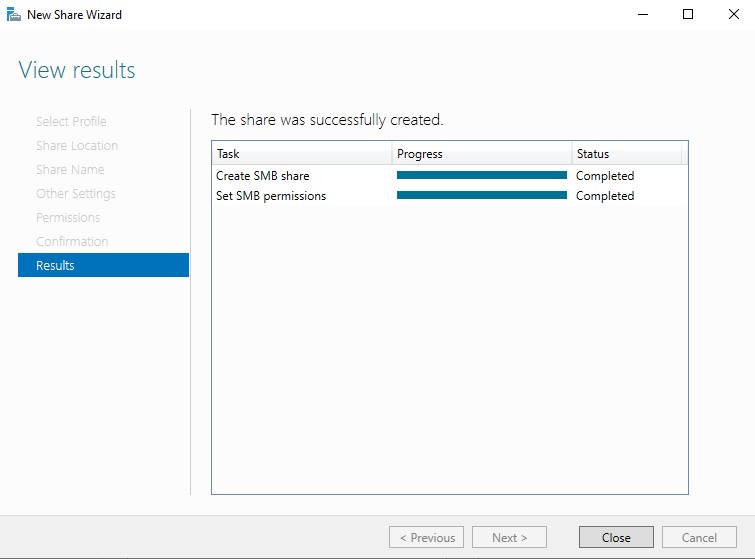Viewport: 755px width, 559px height.
Task: Click the New Share Wizard title bar icon
Action: [14, 15]
